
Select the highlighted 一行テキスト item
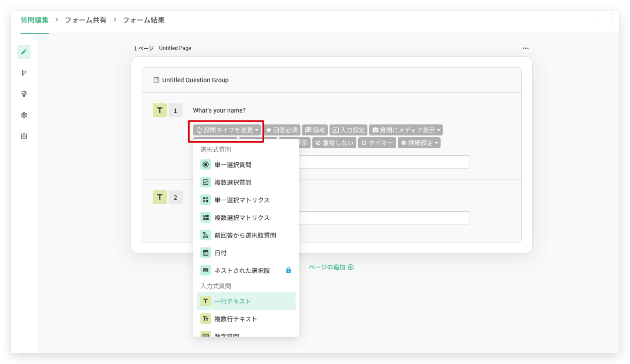[x=246, y=301]
